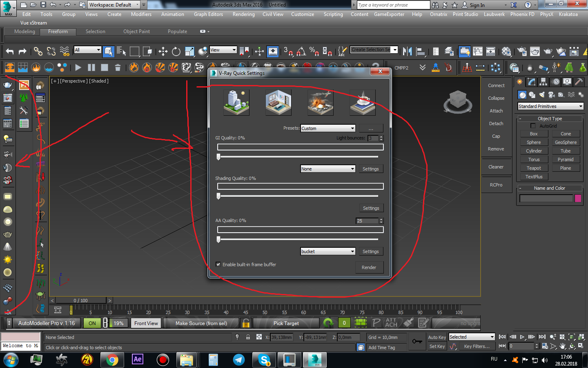Viewport: 588px width, 368px height.
Task: Click the GI Quality slider handle
Action: [x=218, y=157]
